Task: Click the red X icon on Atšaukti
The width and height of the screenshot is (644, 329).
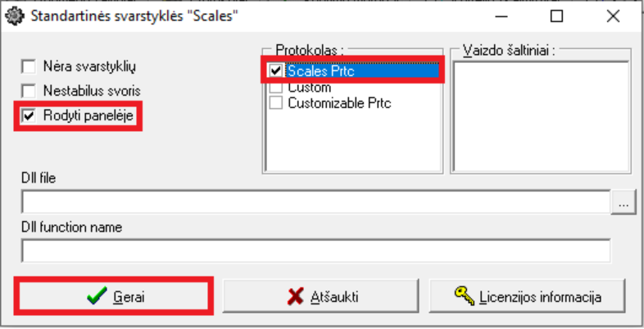Action: (x=296, y=296)
